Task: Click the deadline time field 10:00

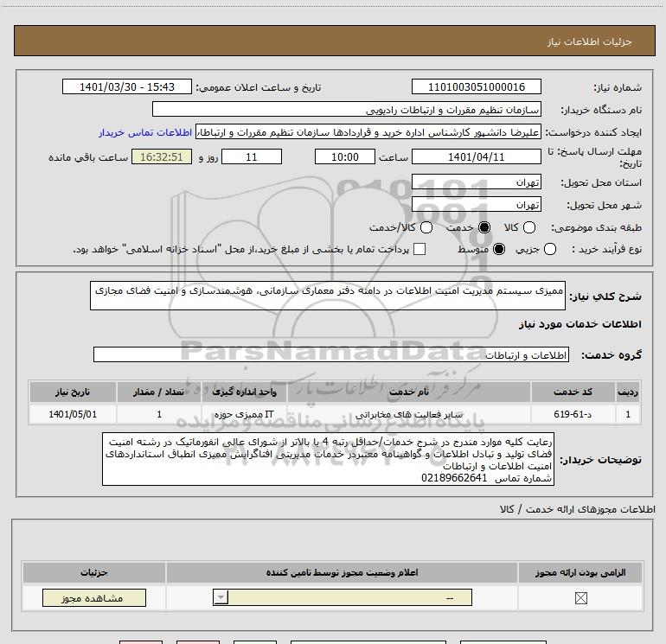Action: (x=345, y=156)
